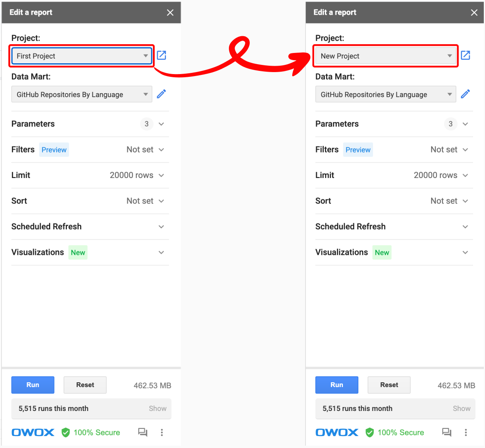Expand Parameters section in left panel
Image resolution: width=485 pixels, height=448 pixels.
90,124
